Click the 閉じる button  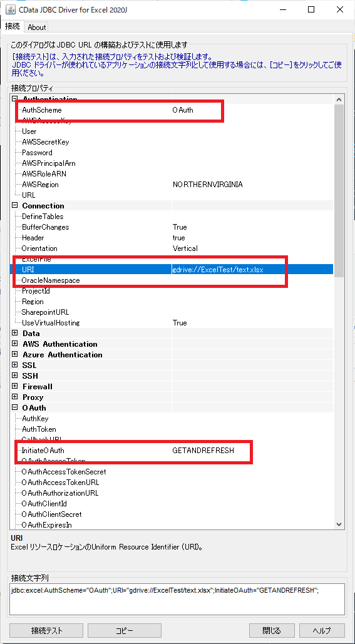tap(272, 630)
